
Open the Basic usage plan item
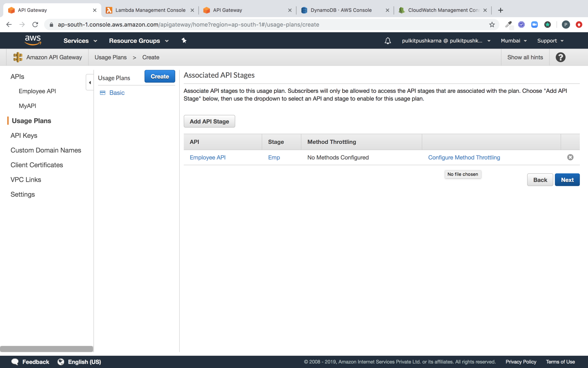point(117,93)
